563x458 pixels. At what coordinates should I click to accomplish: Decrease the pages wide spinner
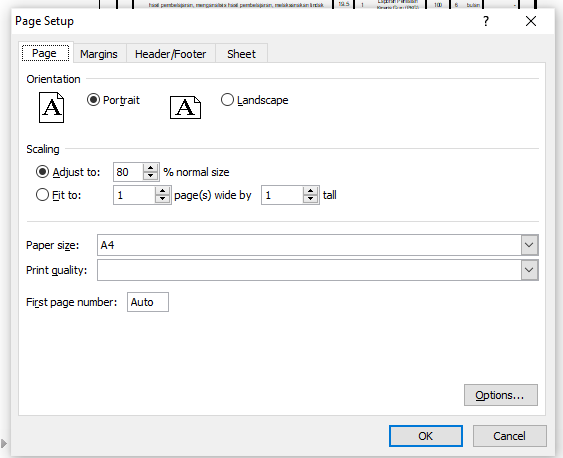tap(163, 199)
